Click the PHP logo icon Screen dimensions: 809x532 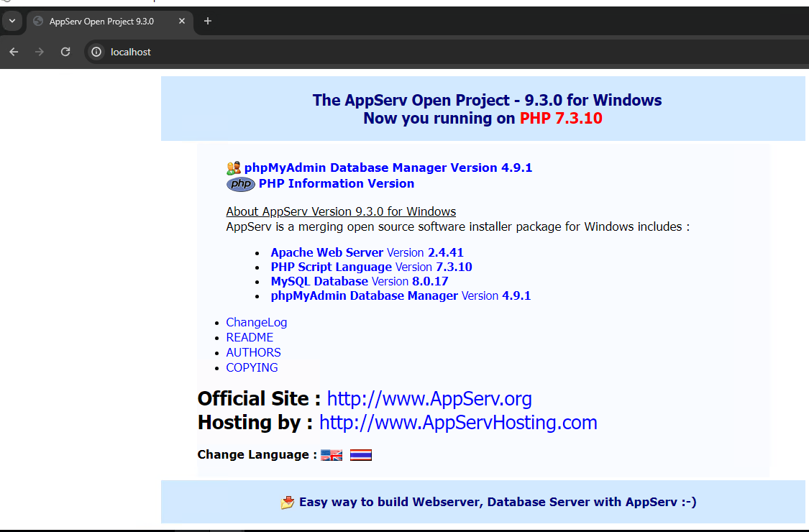(x=241, y=184)
